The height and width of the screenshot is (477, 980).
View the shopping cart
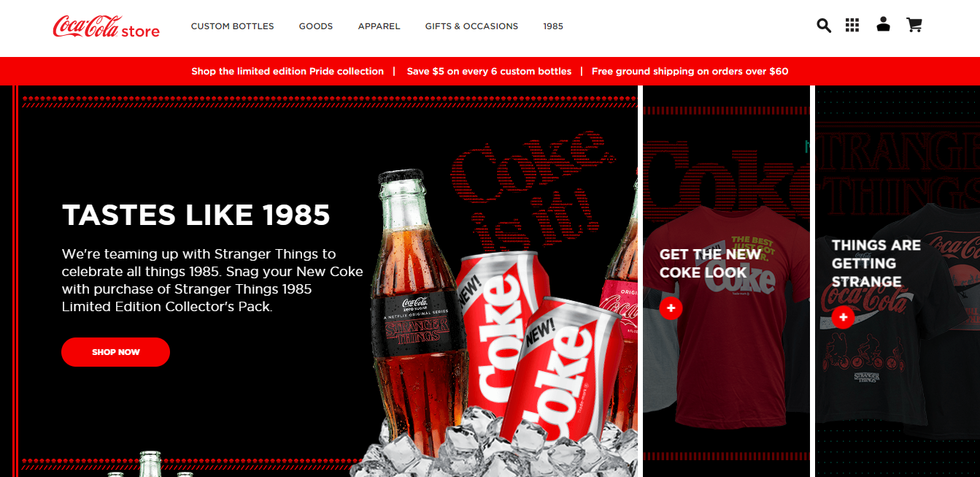coord(914,25)
